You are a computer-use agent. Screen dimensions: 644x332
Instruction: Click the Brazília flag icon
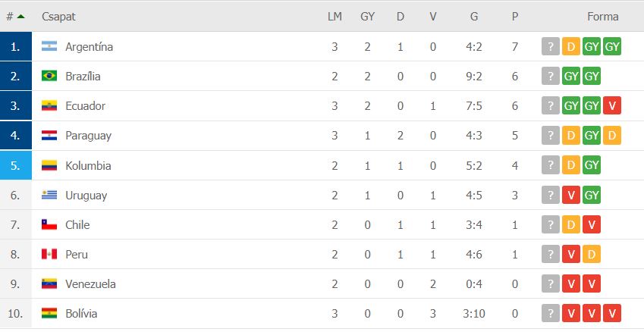point(49,76)
